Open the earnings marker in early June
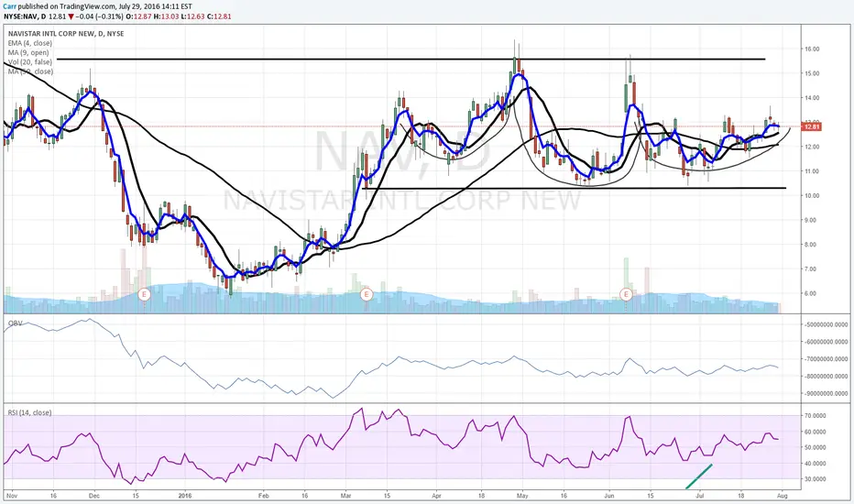Viewport: 854px width, 504px height. pos(627,294)
